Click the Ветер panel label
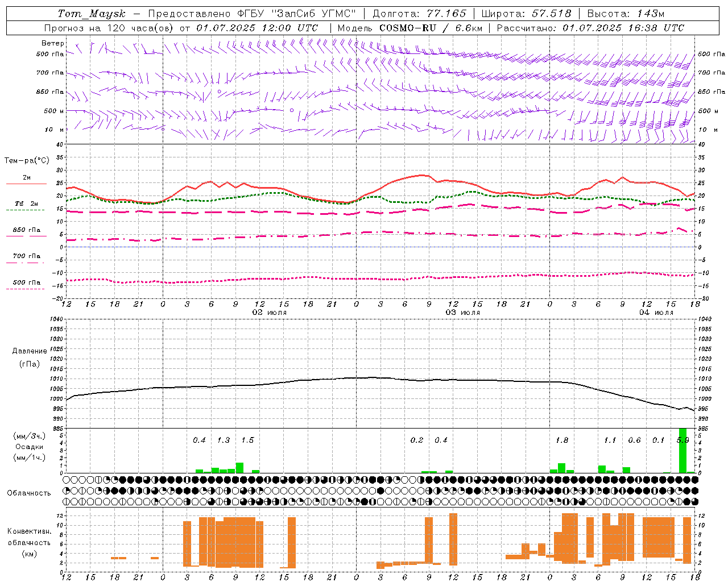 pyautogui.click(x=53, y=43)
